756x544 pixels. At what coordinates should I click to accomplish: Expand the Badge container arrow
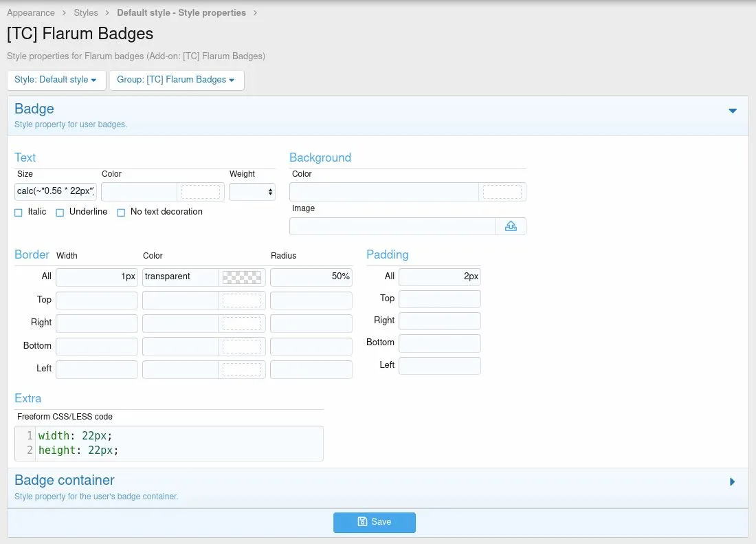[732, 482]
